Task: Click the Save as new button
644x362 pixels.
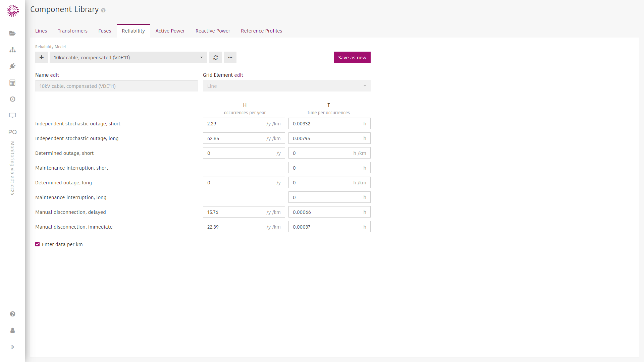Action: tap(352, 57)
